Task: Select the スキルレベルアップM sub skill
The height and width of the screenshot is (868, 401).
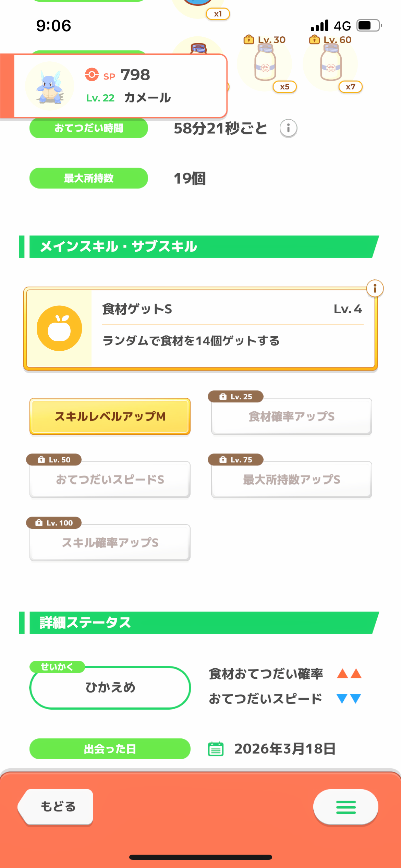Action: [x=110, y=417]
